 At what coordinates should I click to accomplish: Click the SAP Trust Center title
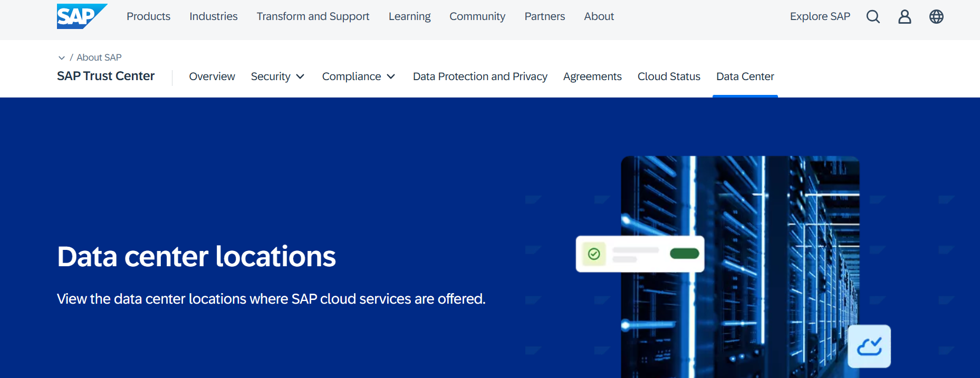click(x=105, y=76)
